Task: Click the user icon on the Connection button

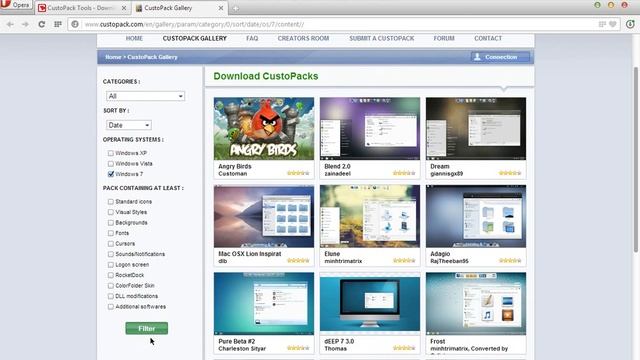Action: [477, 57]
